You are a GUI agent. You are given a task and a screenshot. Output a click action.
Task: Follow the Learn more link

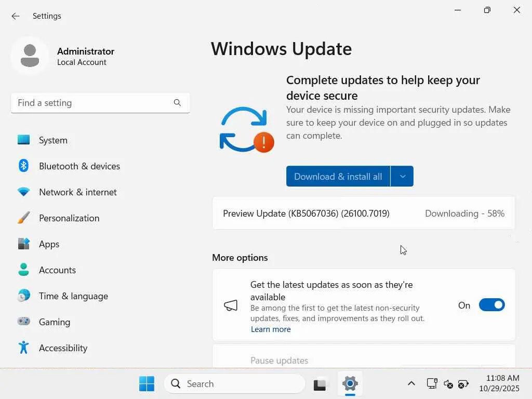tap(271, 329)
